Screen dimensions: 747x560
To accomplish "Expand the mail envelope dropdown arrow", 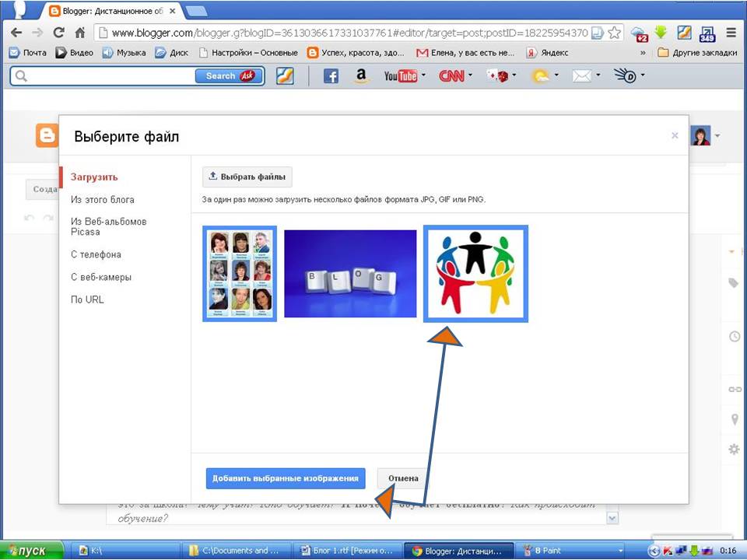I will (x=598, y=75).
